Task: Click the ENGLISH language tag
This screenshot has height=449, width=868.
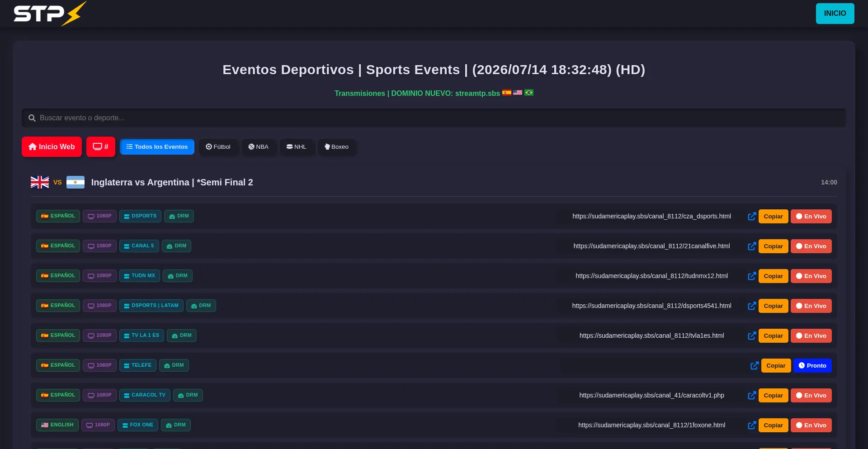Action: pos(57,425)
